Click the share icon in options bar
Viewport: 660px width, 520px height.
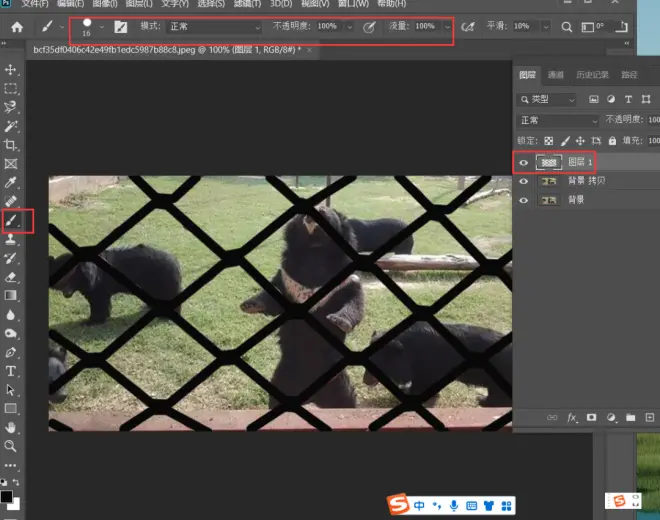point(622,27)
